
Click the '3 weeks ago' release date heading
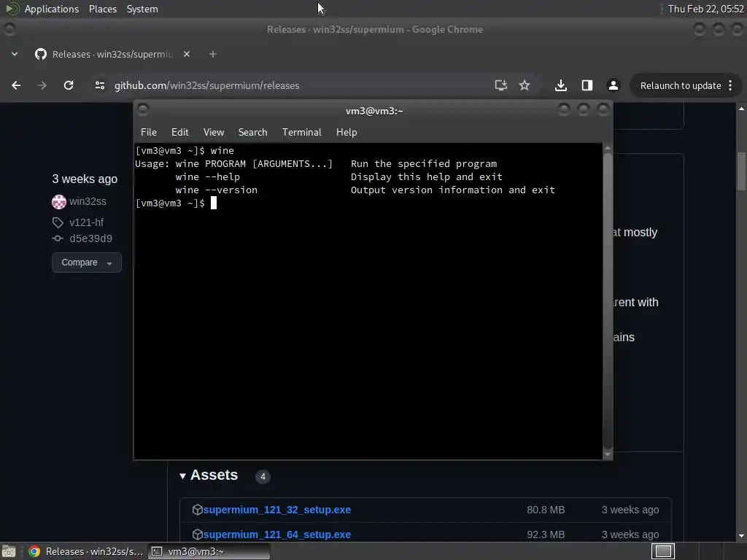(x=85, y=179)
